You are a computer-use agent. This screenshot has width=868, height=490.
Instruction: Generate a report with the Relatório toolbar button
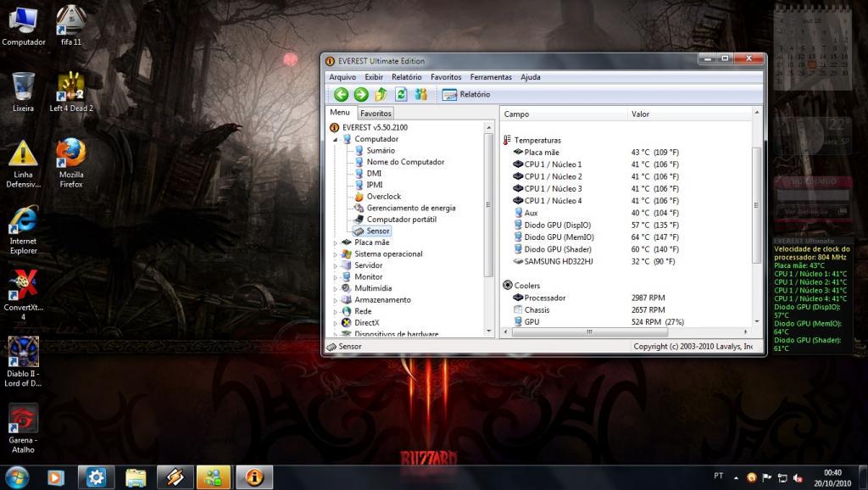pyautogui.click(x=466, y=95)
